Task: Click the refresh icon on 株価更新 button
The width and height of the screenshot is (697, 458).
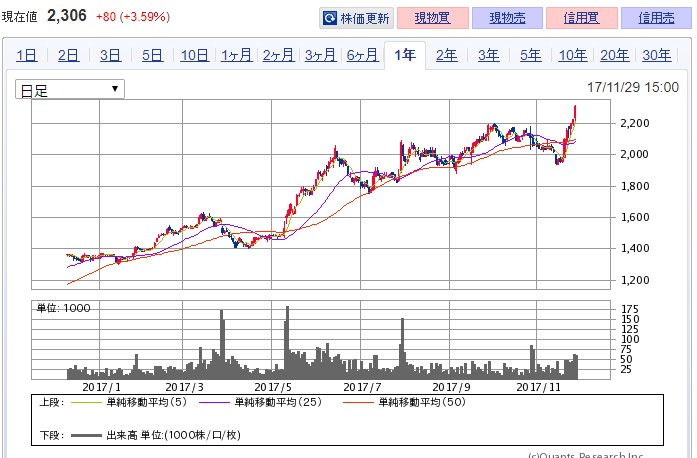Action: tap(330, 18)
